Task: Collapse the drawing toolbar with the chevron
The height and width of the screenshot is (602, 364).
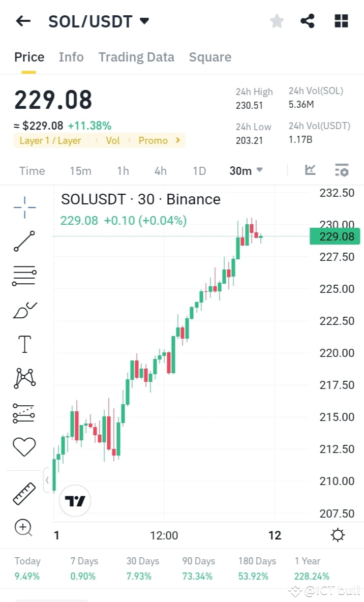Action: click(x=47, y=479)
